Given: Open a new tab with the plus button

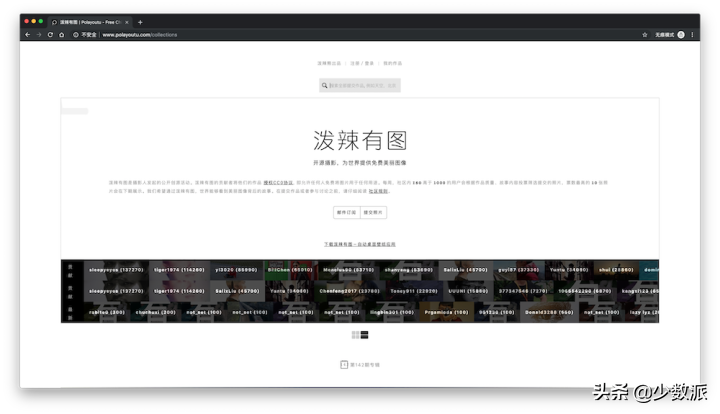Looking at the screenshot, I should pos(140,22).
